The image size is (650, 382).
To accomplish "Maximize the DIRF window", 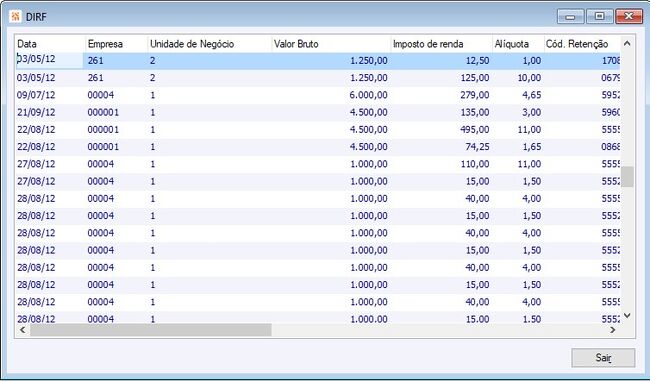I will (599, 17).
